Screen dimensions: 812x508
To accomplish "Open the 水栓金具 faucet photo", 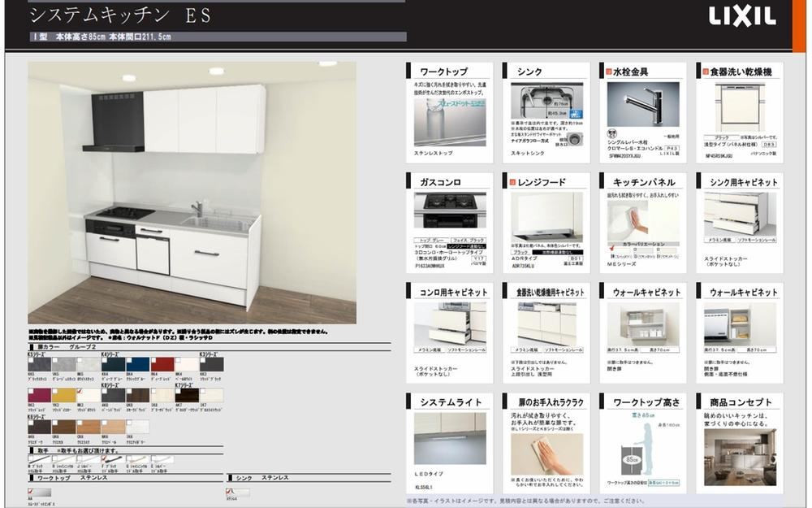I will [x=643, y=105].
